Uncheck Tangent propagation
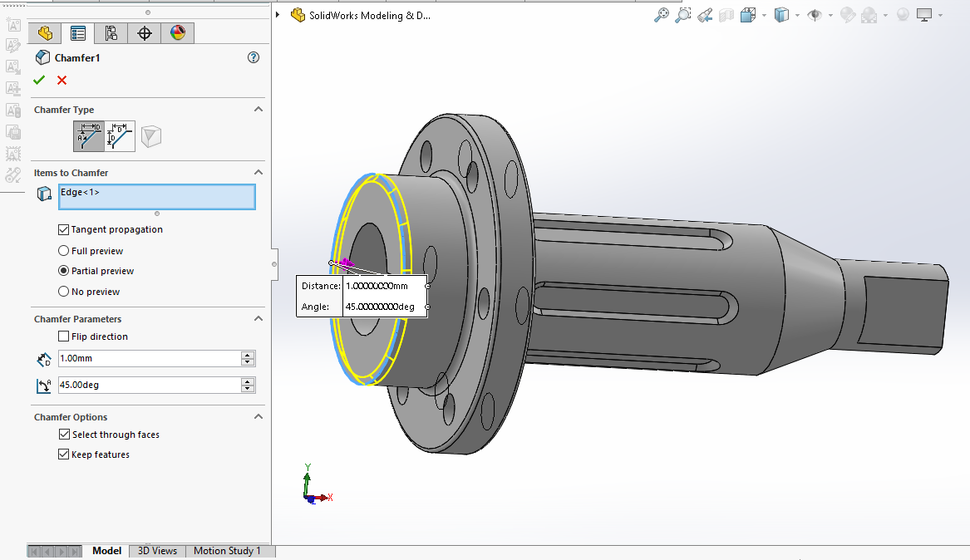This screenshot has height=560, width=970. tap(64, 229)
